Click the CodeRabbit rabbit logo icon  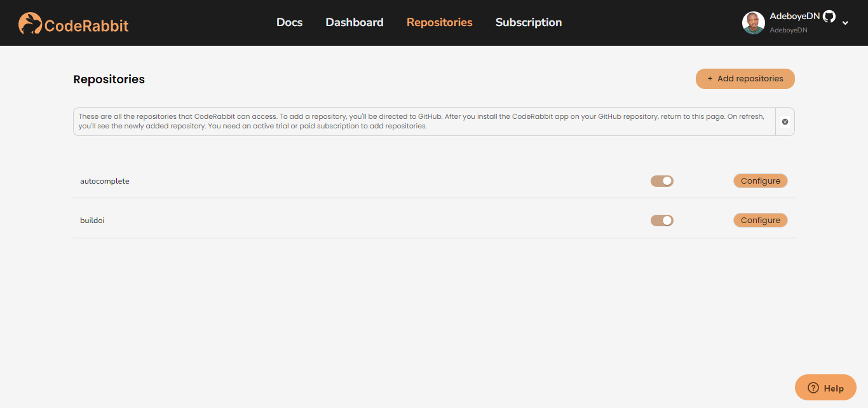[x=30, y=24]
